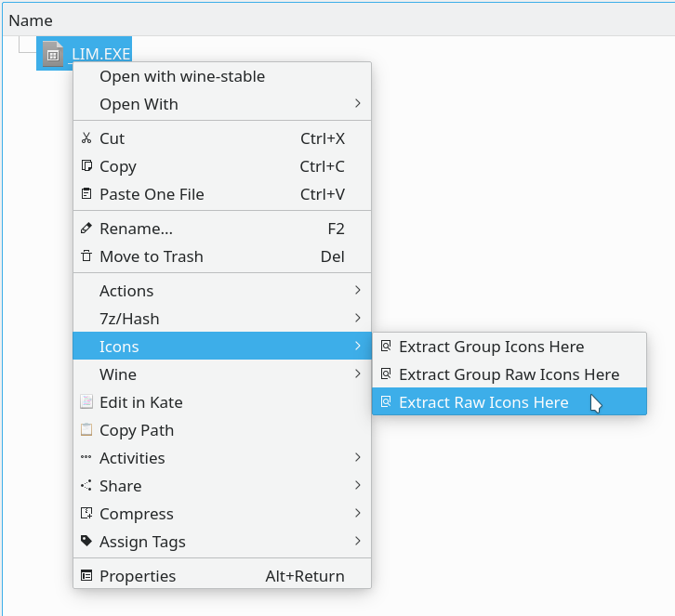Expand the 7z/Hash submenu arrow
The height and width of the screenshot is (616, 675).
(358, 318)
